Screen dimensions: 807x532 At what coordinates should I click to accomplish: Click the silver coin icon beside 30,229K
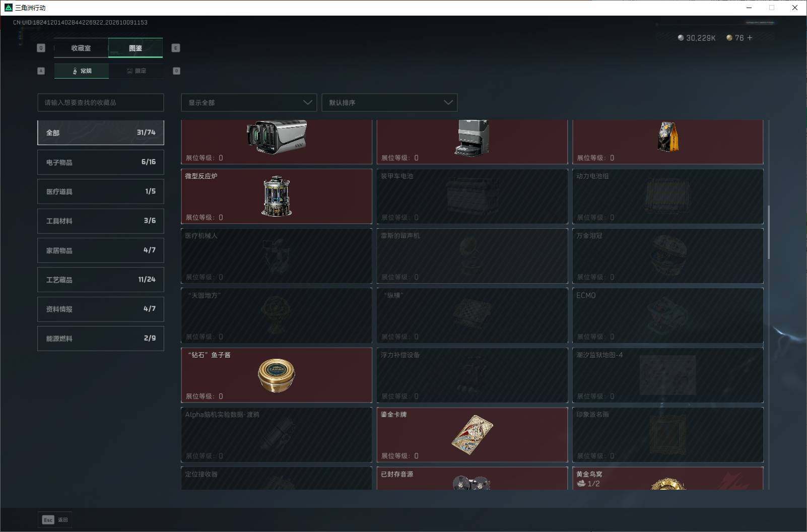coord(681,38)
